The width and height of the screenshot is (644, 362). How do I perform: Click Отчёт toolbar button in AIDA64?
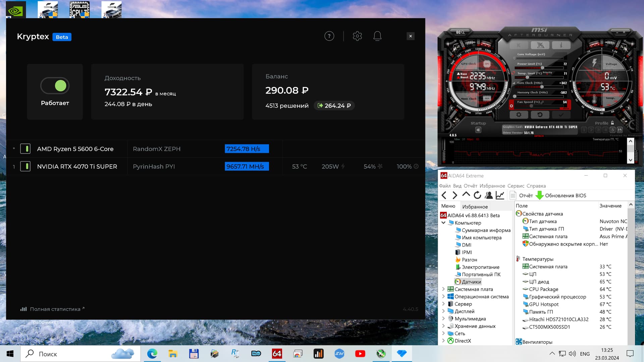tap(521, 195)
